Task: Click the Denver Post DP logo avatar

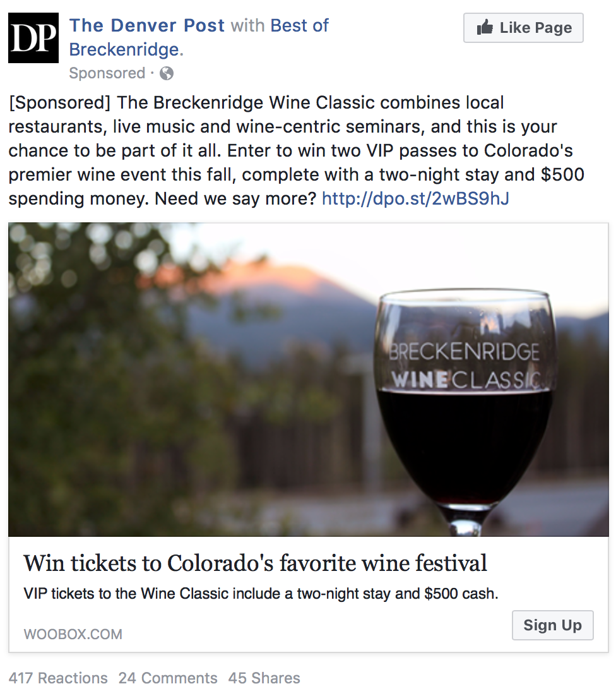Action: 33,38
